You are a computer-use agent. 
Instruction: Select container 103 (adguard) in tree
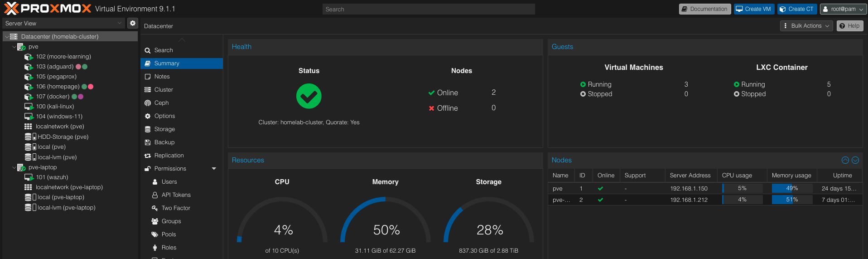(x=55, y=67)
